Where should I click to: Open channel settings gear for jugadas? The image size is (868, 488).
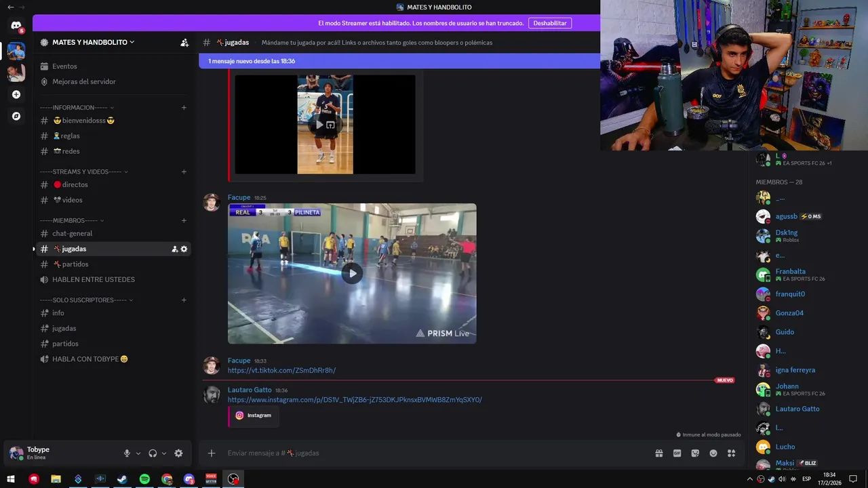[184, 249]
